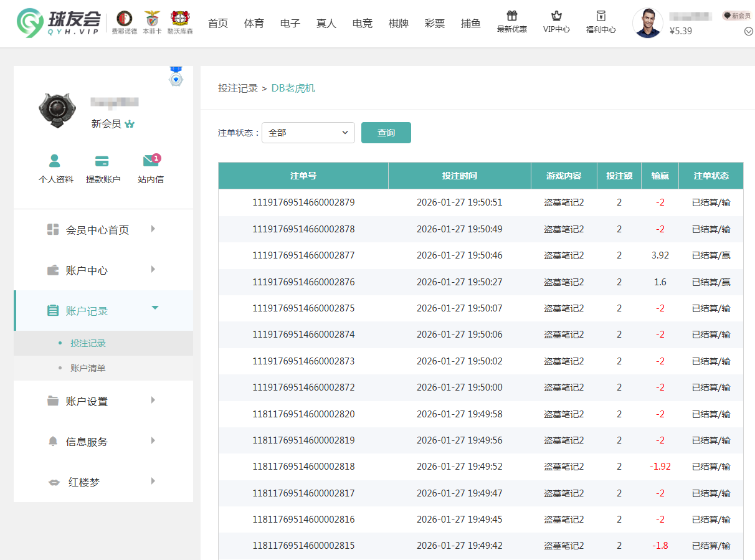Viewport: 755px width, 560px height.
Task: Click the 个人资料 person icon
Action: [x=55, y=160]
